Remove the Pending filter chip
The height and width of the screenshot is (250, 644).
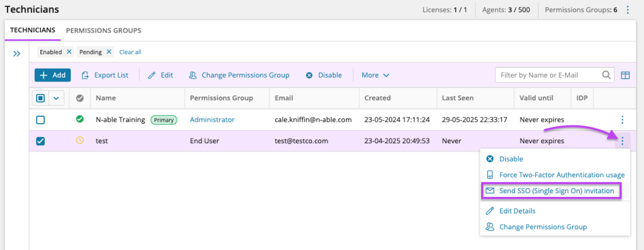click(x=109, y=52)
